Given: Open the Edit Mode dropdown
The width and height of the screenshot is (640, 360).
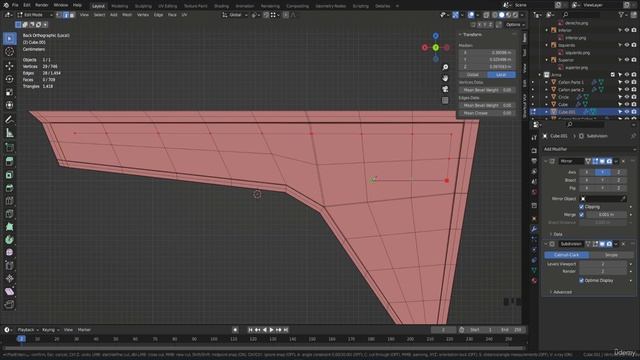Looking at the screenshot, I should pos(35,15).
